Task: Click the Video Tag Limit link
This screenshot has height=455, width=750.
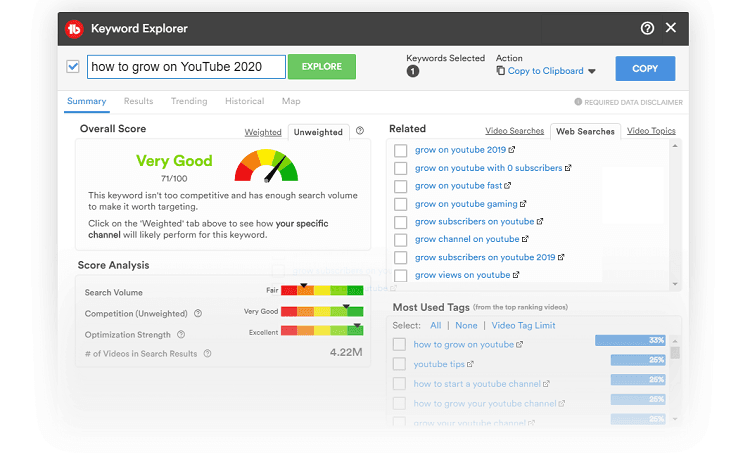Action: pos(523,325)
